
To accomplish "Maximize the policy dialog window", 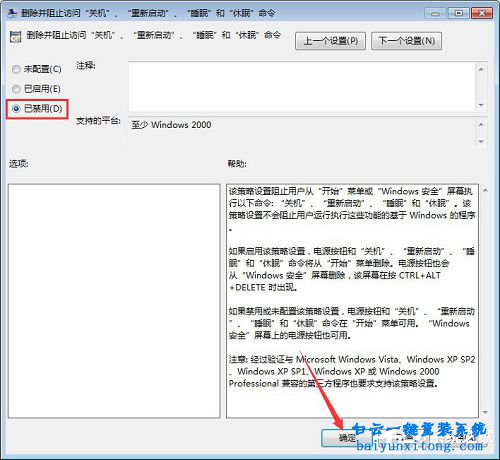I will (459, 13).
